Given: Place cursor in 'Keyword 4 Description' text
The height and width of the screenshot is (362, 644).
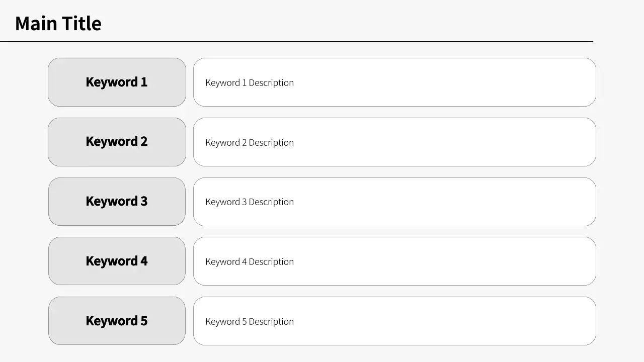Looking at the screenshot, I should (250, 261).
